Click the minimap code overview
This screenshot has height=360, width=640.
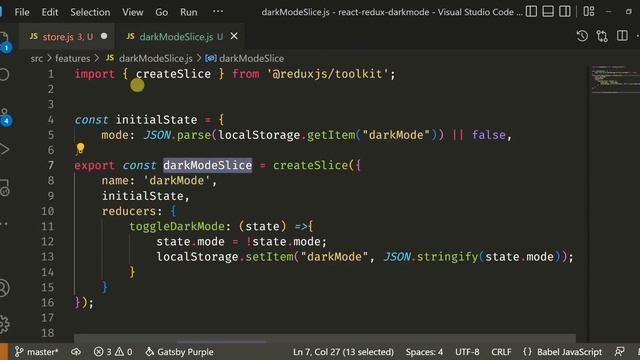(x=615, y=80)
